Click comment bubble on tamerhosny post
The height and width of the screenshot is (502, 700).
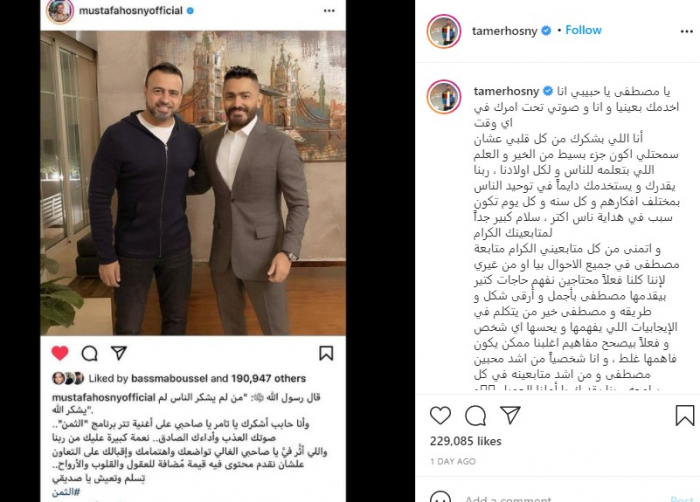[475, 416]
